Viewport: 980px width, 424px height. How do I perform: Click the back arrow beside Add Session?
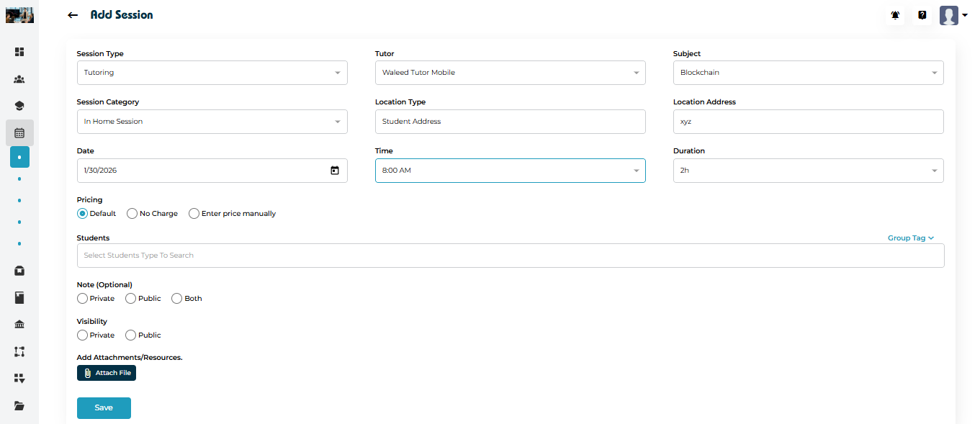[72, 15]
